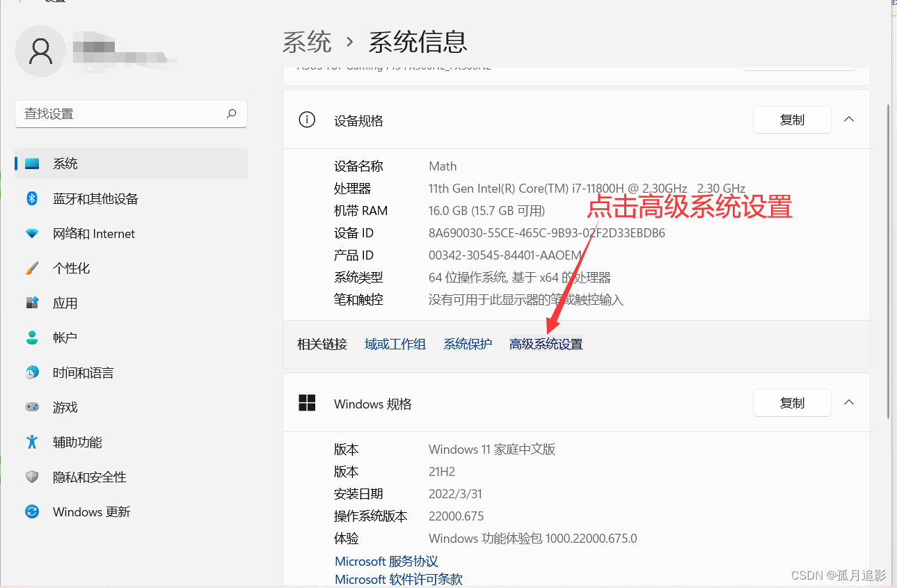Click the Gaming controller icon

32,407
